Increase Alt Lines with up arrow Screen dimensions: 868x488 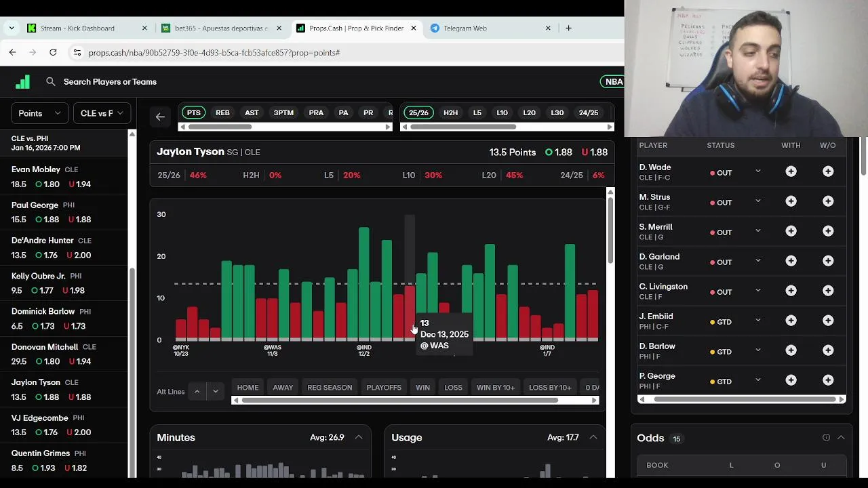pyautogui.click(x=197, y=391)
